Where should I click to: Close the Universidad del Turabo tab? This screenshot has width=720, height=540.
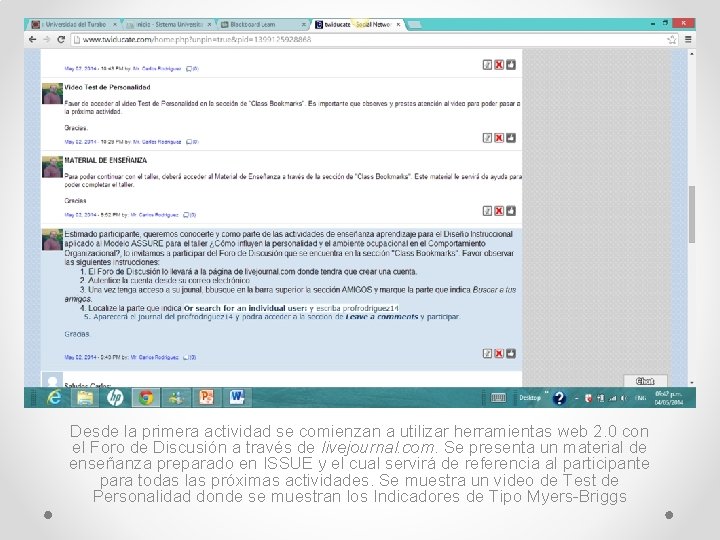[x=115, y=24]
